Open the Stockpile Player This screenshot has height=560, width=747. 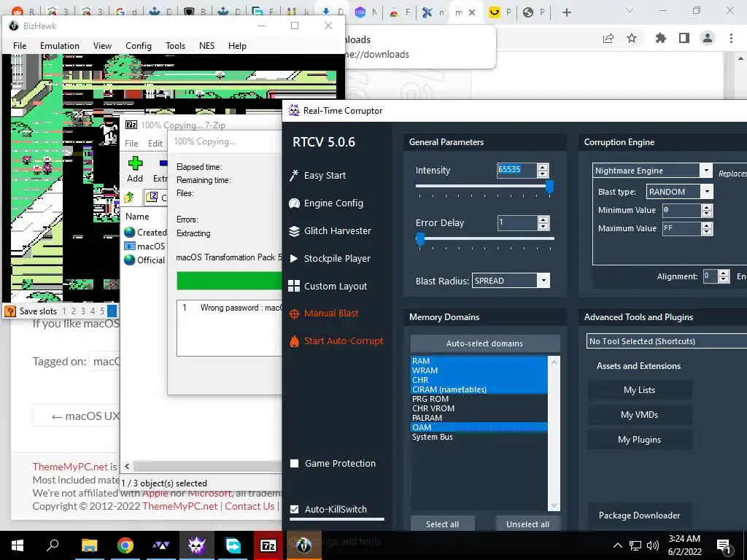pos(329,259)
